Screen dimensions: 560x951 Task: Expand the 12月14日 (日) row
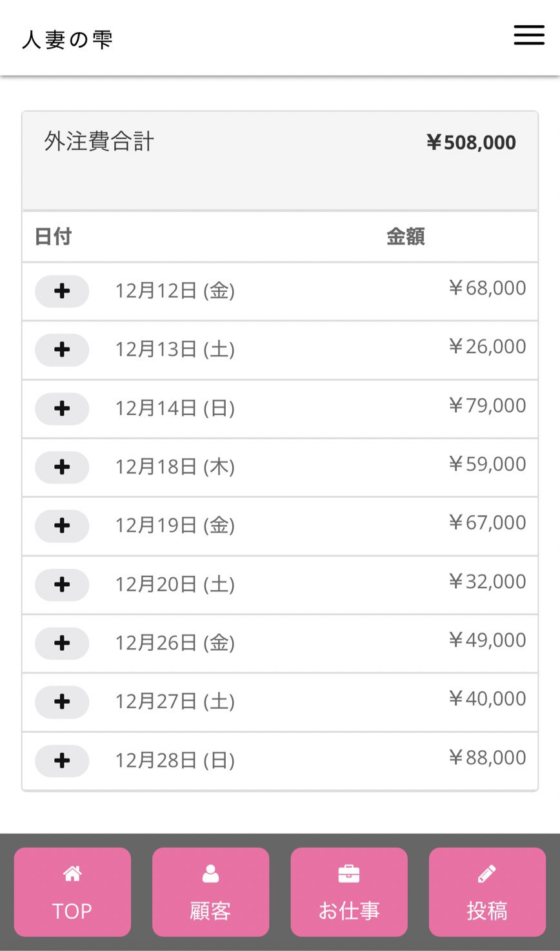[62, 409]
